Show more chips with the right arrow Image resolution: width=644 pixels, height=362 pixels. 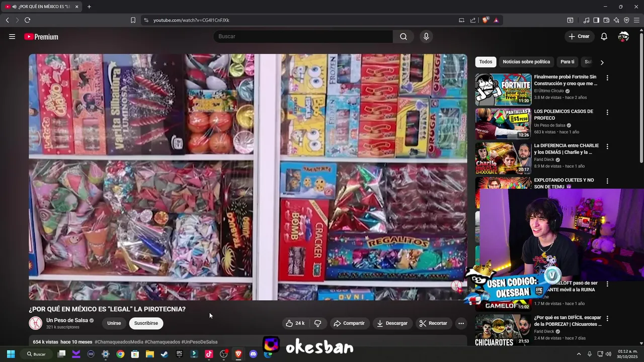click(602, 62)
